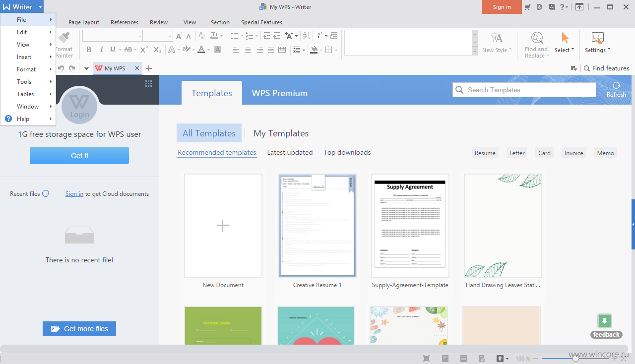Click the Refresh icon in template header
This screenshot has width=635, height=364.
(616, 85)
